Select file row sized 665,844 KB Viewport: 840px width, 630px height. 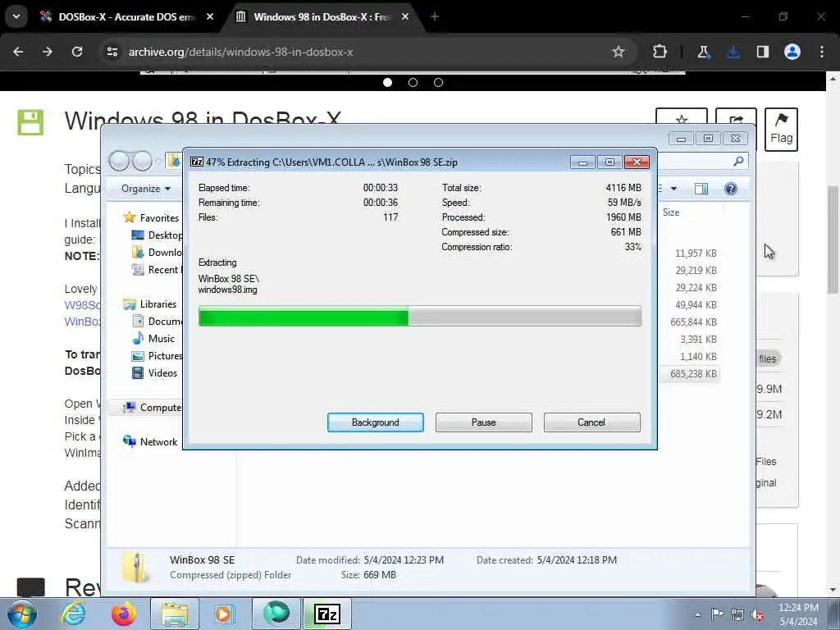pos(693,322)
